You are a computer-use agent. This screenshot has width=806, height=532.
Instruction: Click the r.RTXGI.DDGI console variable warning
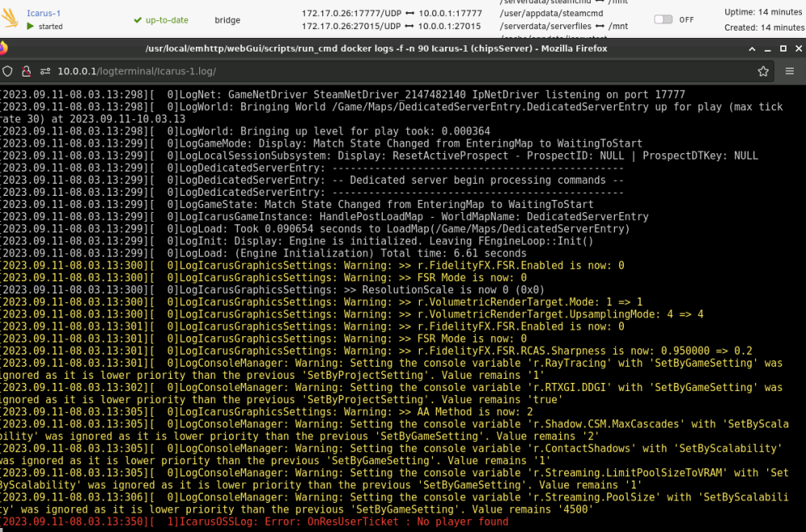click(391, 393)
